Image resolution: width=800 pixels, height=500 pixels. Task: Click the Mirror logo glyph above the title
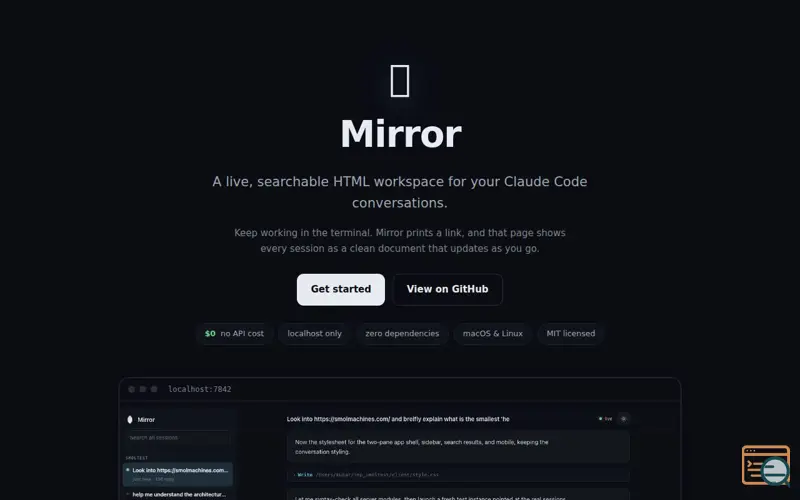[x=400, y=81]
